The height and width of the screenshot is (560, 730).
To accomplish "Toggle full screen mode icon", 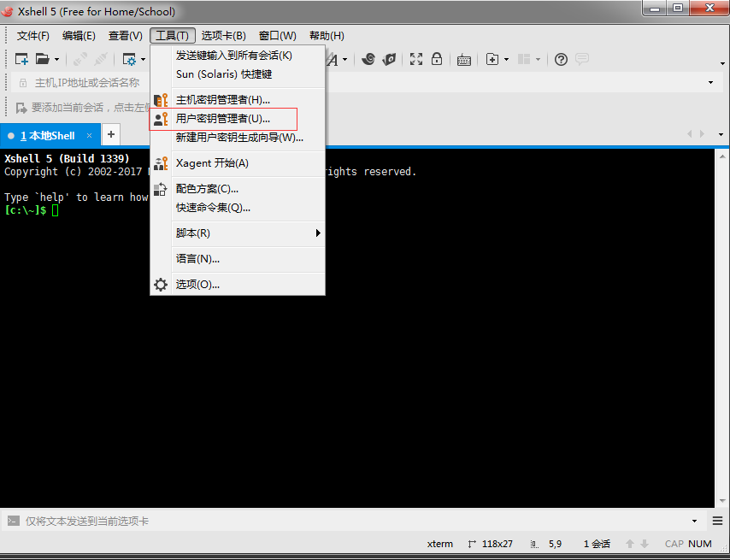I will 416,59.
